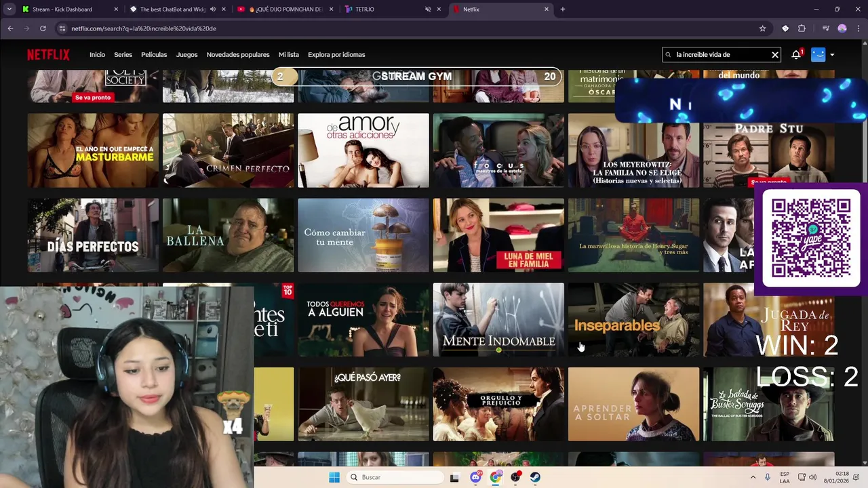Screen dimensions: 868x488
Task: Close the Kick Dashboard tab
Action: (116, 9)
